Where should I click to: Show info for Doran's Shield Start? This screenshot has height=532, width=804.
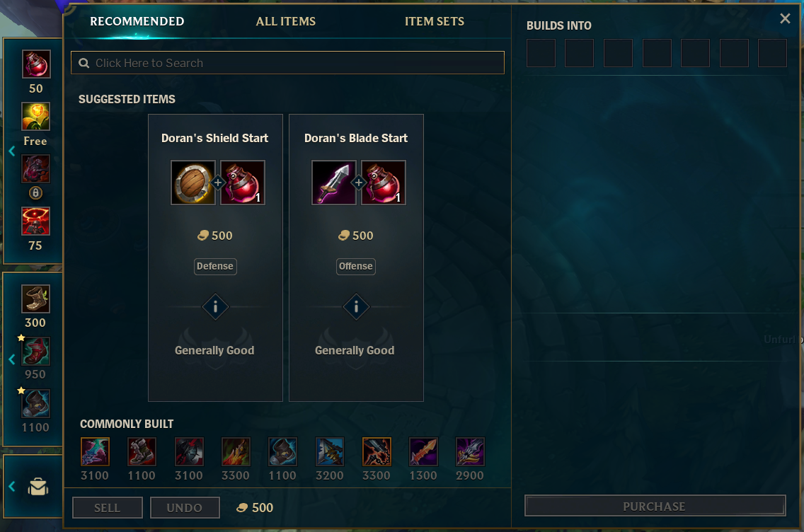(x=215, y=307)
